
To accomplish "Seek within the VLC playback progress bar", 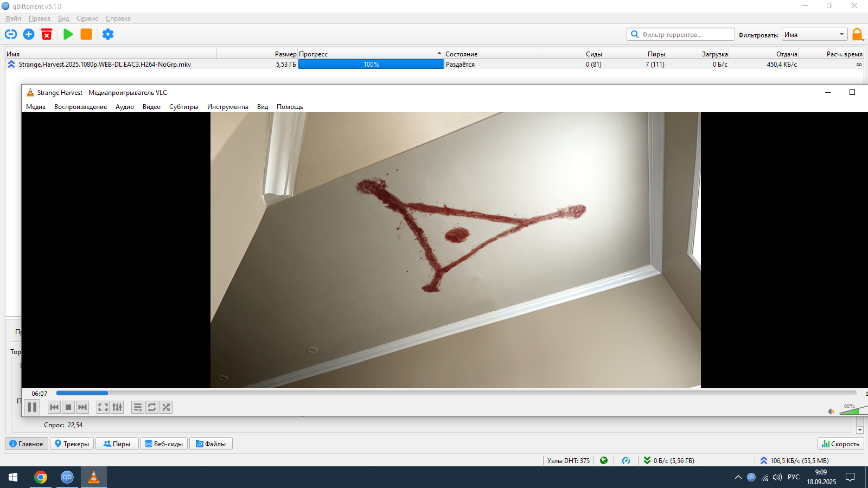I will [x=456, y=393].
